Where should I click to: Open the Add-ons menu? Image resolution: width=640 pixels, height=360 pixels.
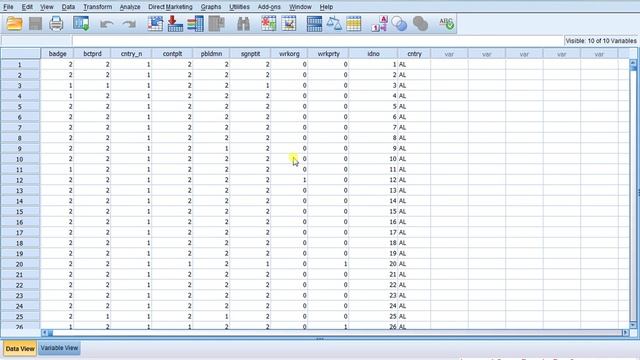click(269, 7)
